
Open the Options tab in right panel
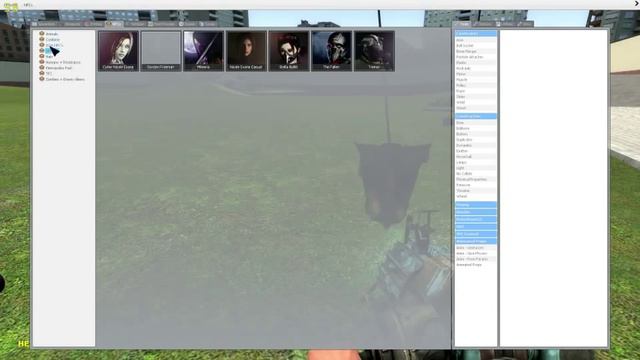[x=483, y=24]
